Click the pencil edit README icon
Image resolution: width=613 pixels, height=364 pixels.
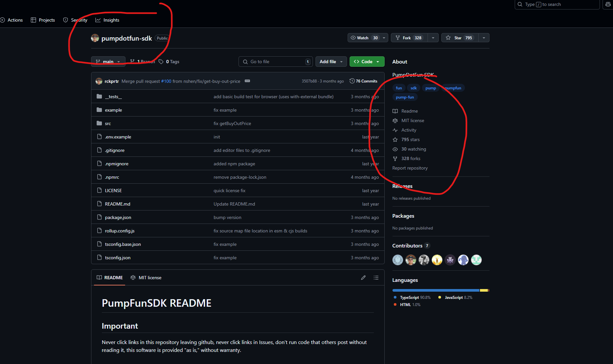tap(363, 278)
